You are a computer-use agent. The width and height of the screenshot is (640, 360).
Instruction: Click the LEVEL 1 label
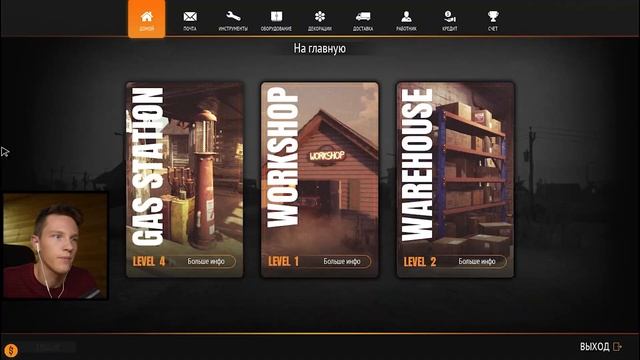[283, 262]
